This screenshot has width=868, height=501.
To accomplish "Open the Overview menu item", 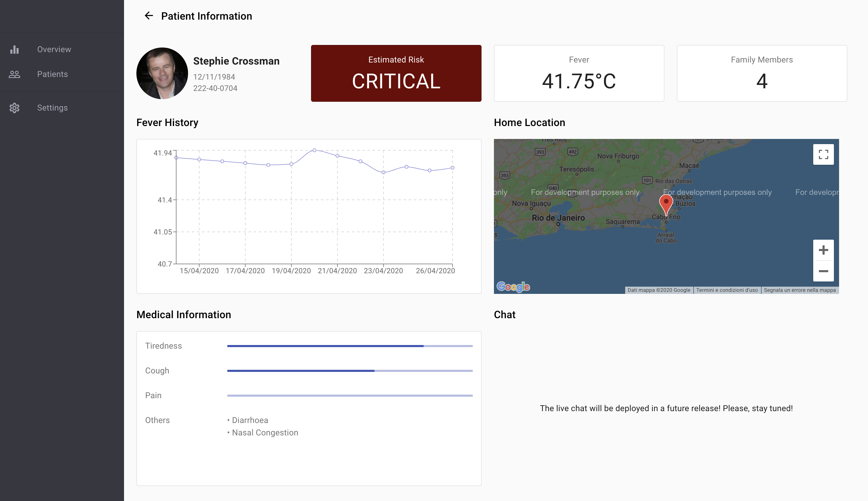I will point(54,50).
